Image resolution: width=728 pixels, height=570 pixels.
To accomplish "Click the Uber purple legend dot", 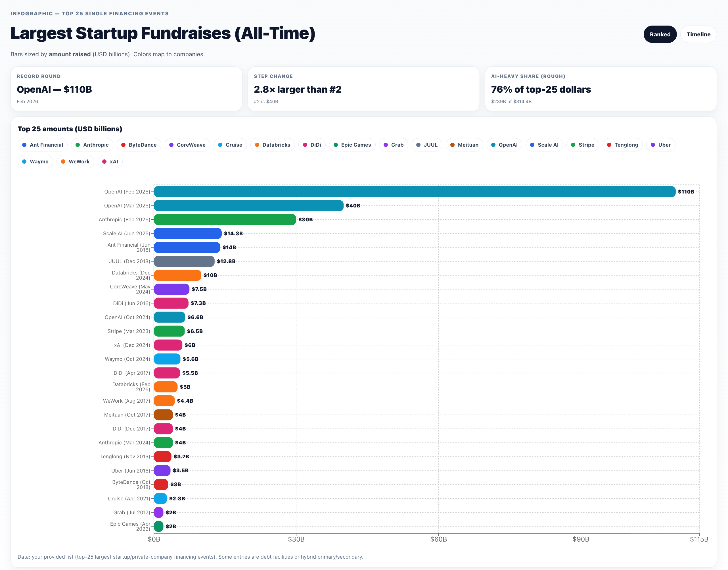I will pyautogui.click(x=653, y=145).
